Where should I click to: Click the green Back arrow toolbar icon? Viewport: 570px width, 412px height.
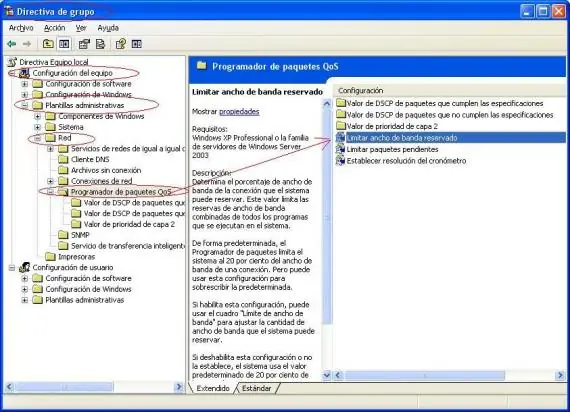point(12,44)
